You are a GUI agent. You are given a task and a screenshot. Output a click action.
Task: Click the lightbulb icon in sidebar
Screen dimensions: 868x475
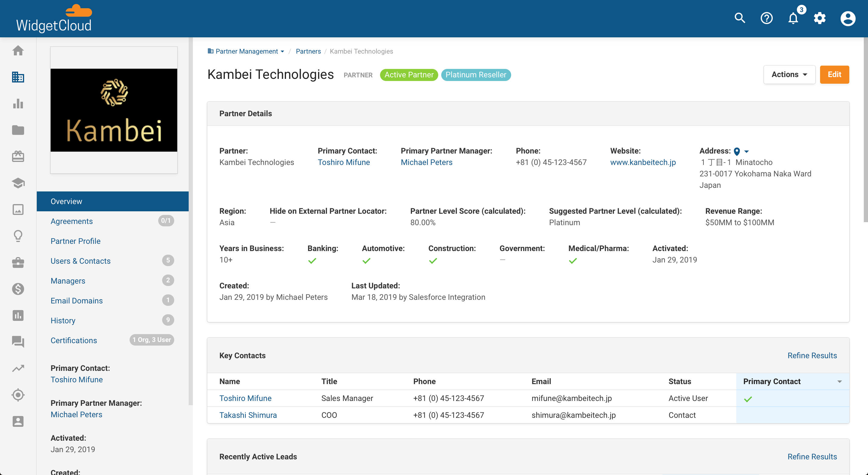click(x=18, y=236)
